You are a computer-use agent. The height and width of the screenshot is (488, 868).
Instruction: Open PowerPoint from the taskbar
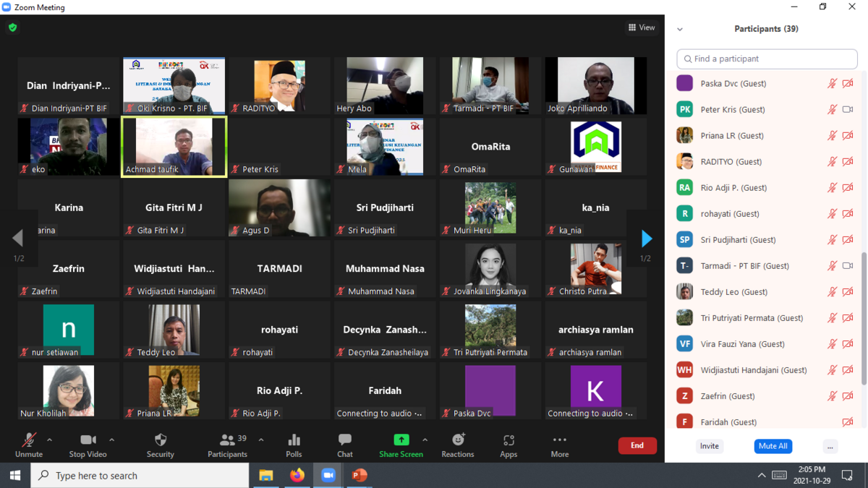click(x=359, y=475)
